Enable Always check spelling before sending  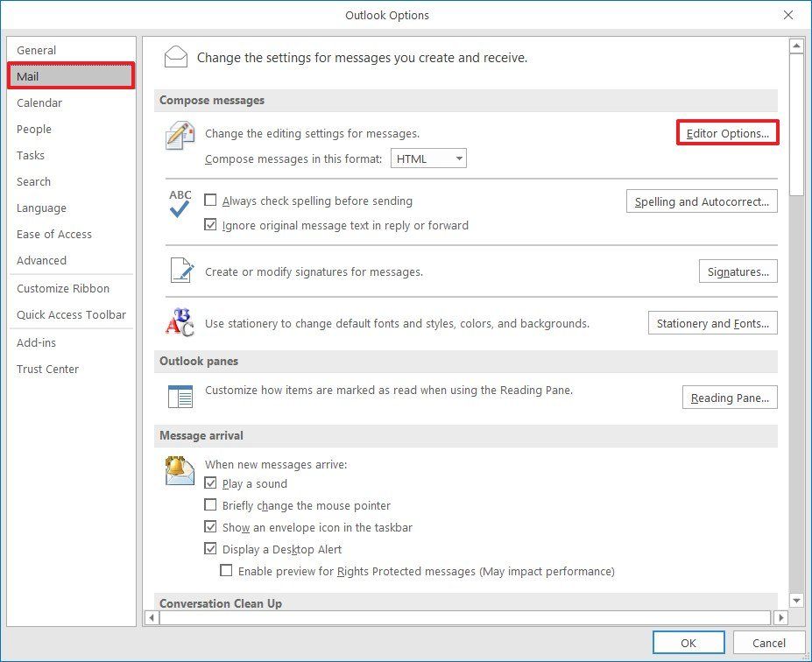point(210,200)
